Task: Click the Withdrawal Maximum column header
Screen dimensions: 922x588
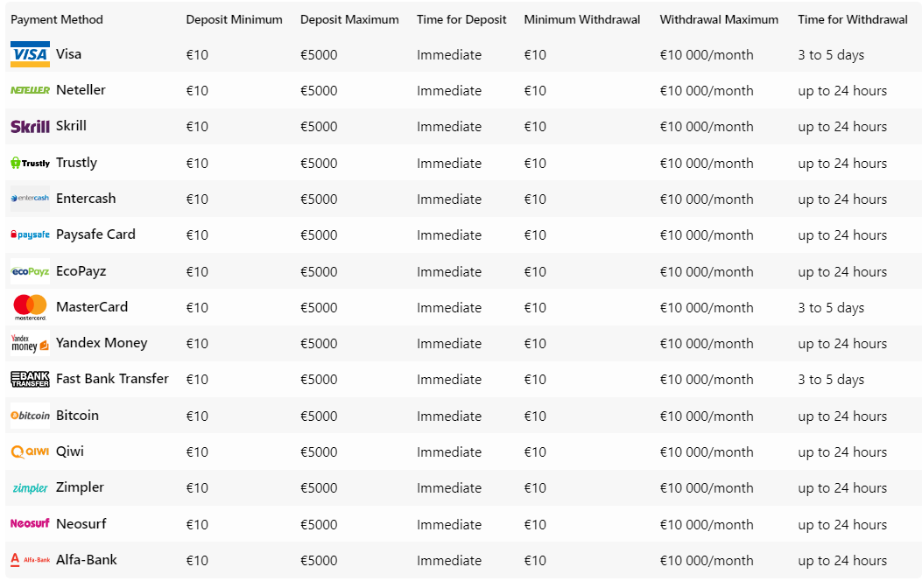Action: coord(719,19)
